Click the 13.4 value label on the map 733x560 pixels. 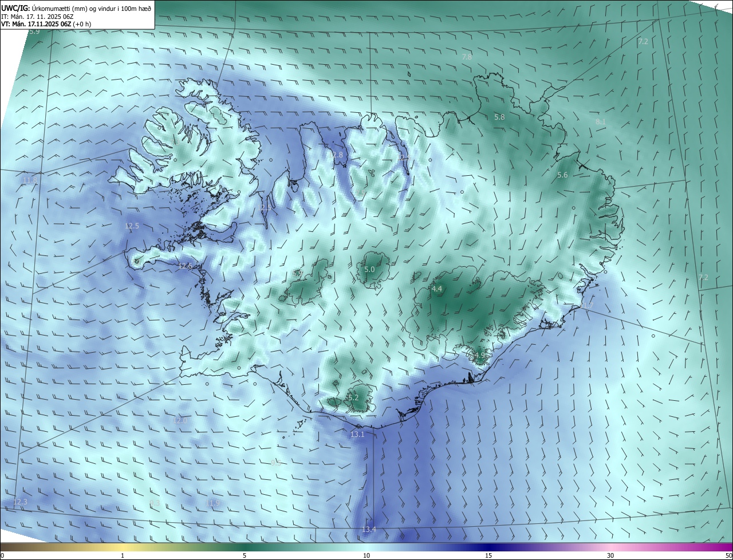click(x=369, y=529)
